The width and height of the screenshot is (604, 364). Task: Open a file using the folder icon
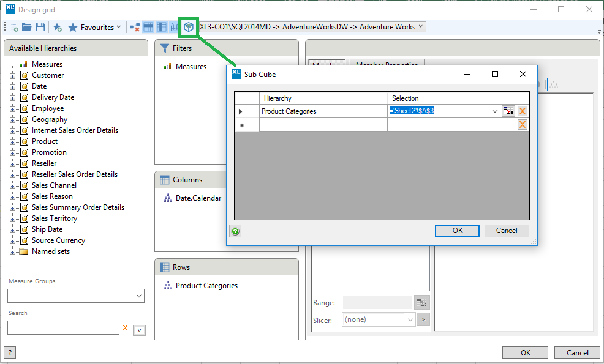tap(28, 27)
